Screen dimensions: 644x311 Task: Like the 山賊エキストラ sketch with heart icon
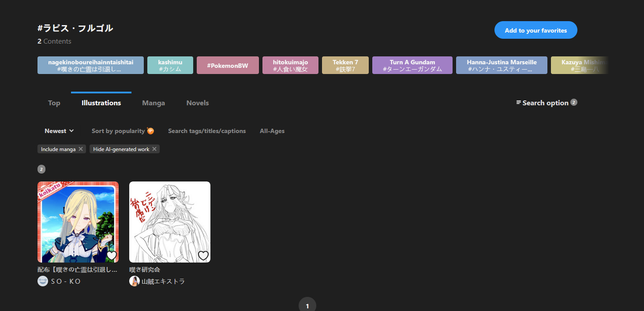click(x=203, y=255)
